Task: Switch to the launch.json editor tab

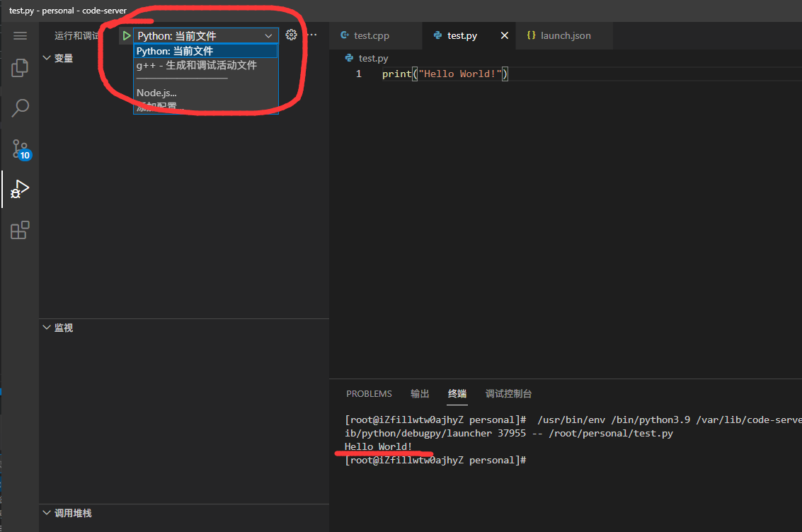Action: 565,35
